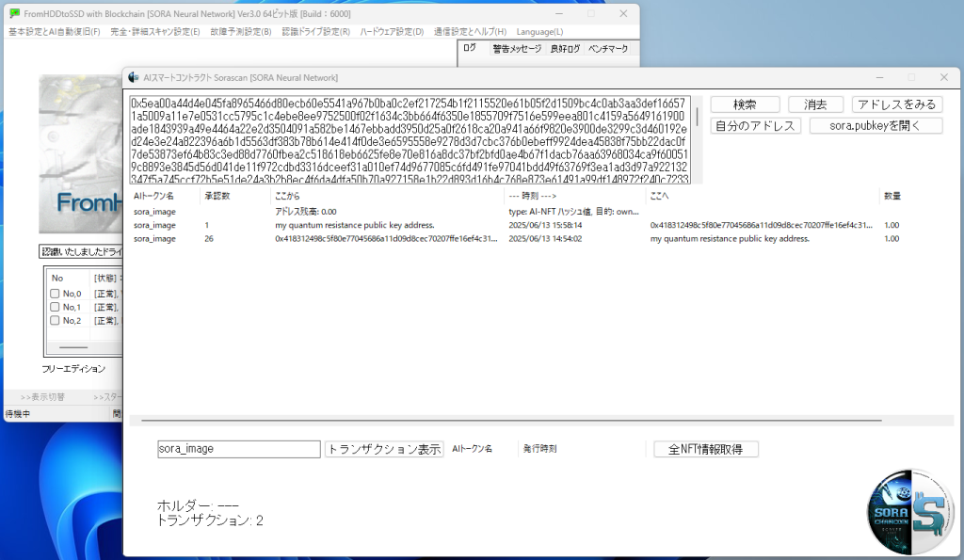Image resolution: width=964 pixels, height=560 pixels.
Task: Click the 消去 clear button
Action: click(815, 104)
